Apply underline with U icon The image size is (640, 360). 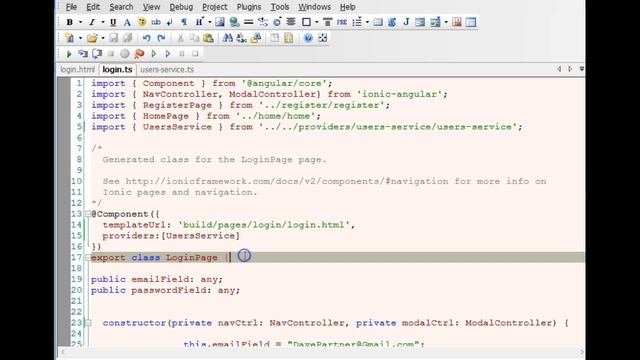(x=113, y=22)
